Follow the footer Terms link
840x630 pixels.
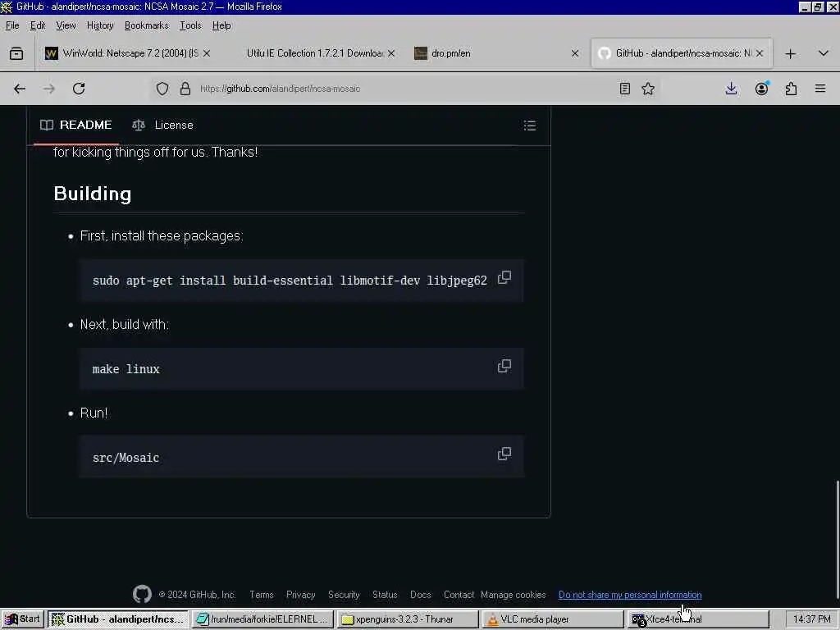click(x=262, y=595)
